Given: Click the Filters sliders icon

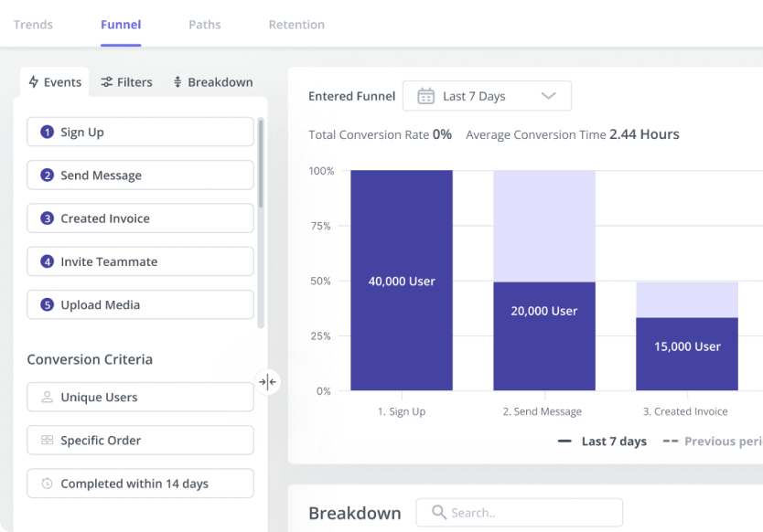Looking at the screenshot, I should [x=107, y=82].
